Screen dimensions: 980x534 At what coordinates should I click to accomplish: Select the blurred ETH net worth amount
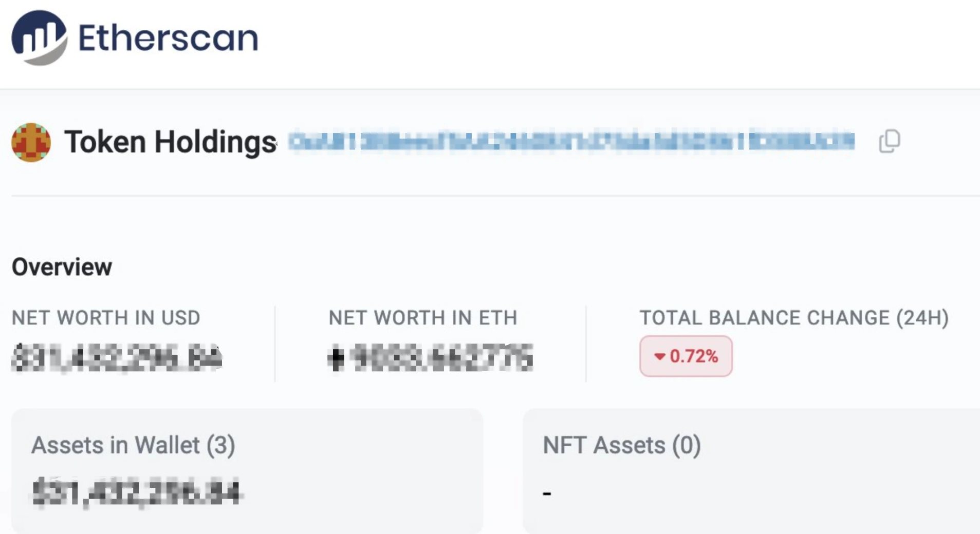443,358
